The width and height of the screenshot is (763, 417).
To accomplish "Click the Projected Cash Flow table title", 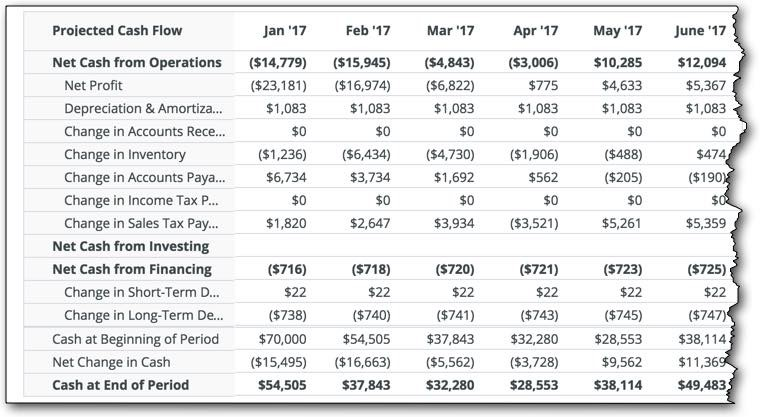I will (117, 31).
